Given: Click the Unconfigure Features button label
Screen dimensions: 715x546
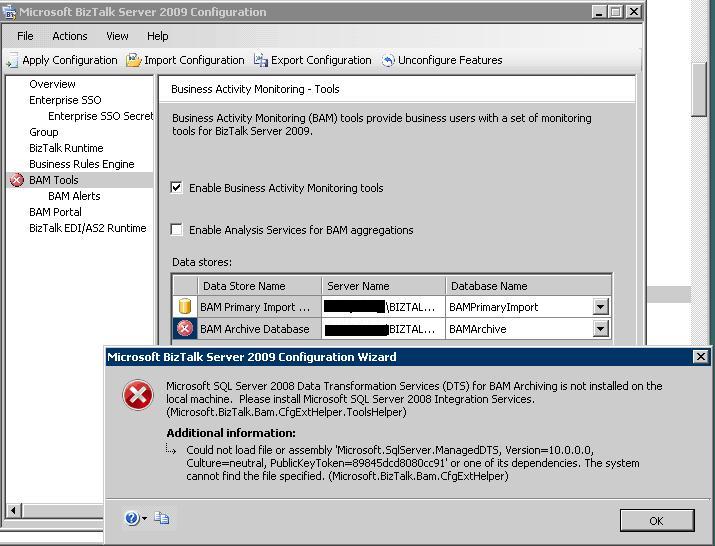Looking at the screenshot, I should pos(450,60).
